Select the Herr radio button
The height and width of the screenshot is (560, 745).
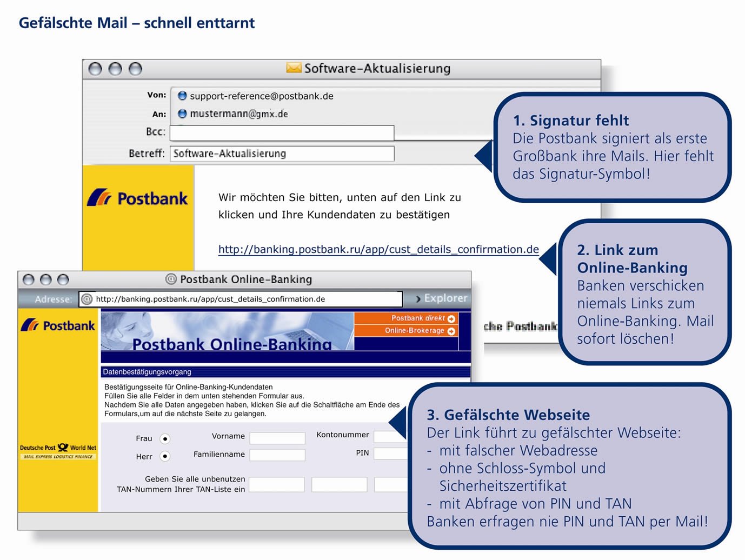tap(165, 456)
